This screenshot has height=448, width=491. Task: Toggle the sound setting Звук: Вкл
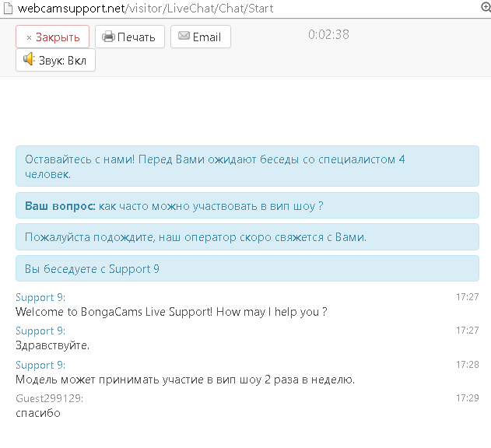pyautogui.click(x=55, y=60)
